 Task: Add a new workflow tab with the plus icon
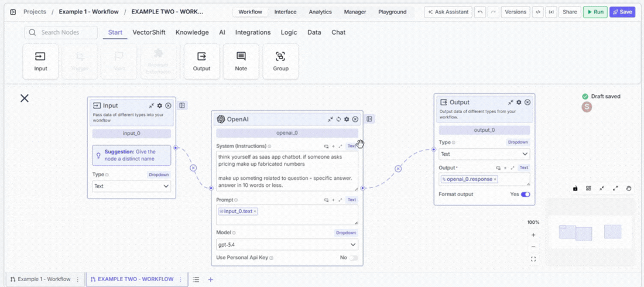tap(210, 279)
